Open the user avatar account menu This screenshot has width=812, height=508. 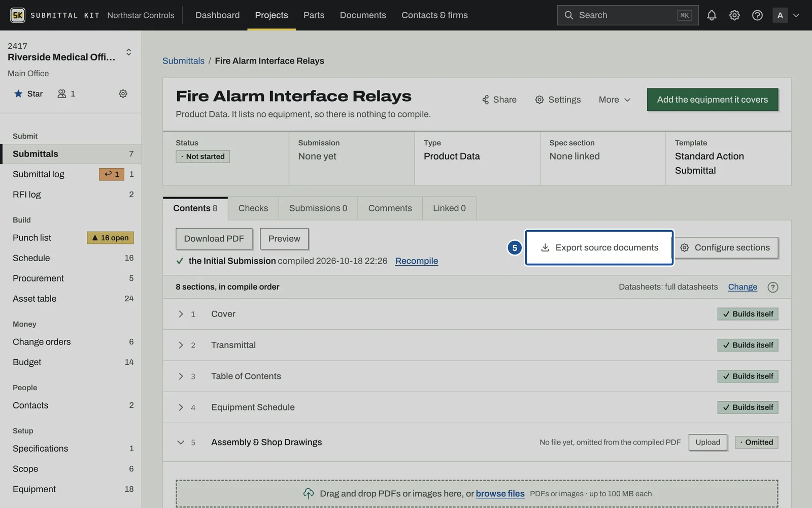tap(786, 15)
